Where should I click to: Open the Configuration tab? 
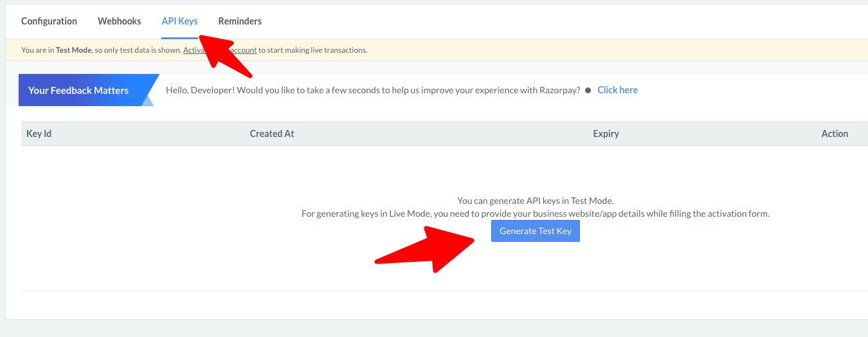49,21
